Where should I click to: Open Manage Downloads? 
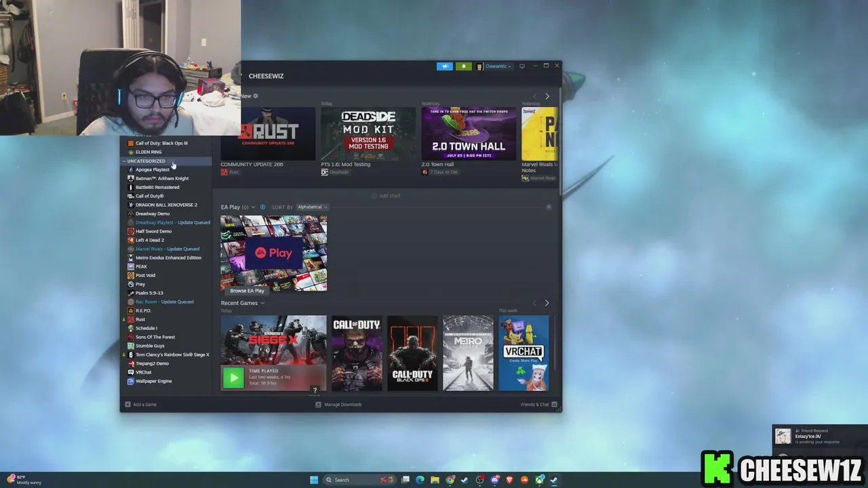[x=338, y=405]
